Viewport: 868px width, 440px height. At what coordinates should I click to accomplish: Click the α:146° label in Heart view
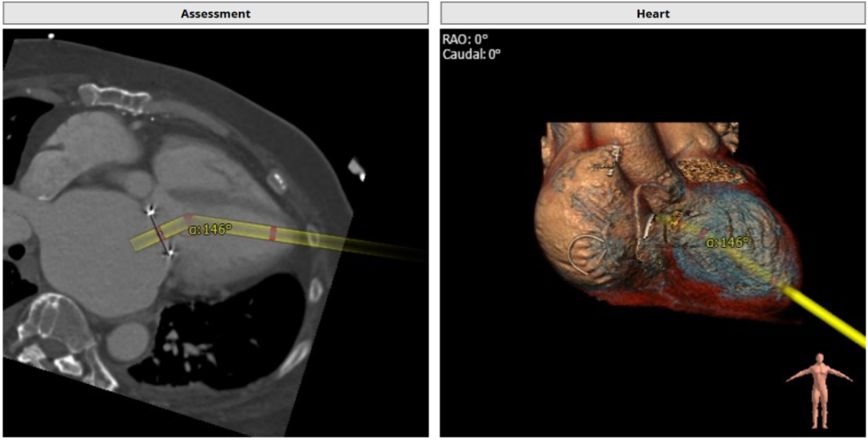727,242
